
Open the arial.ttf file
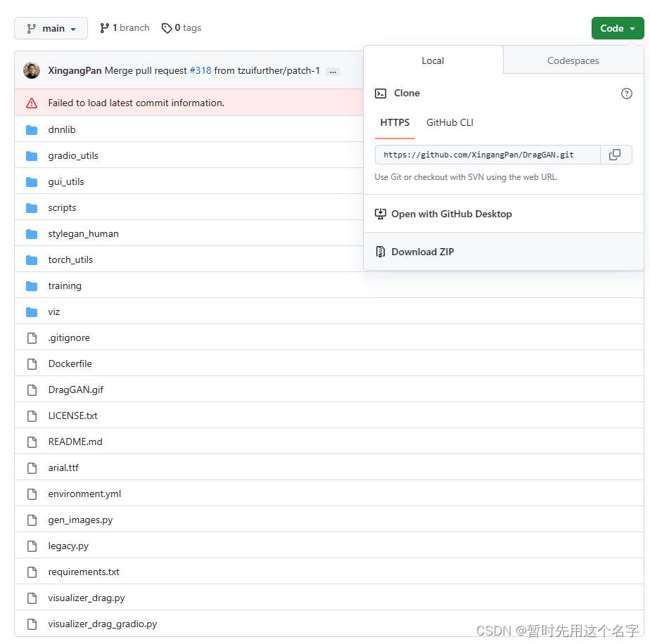pyautogui.click(x=63, y=468)
